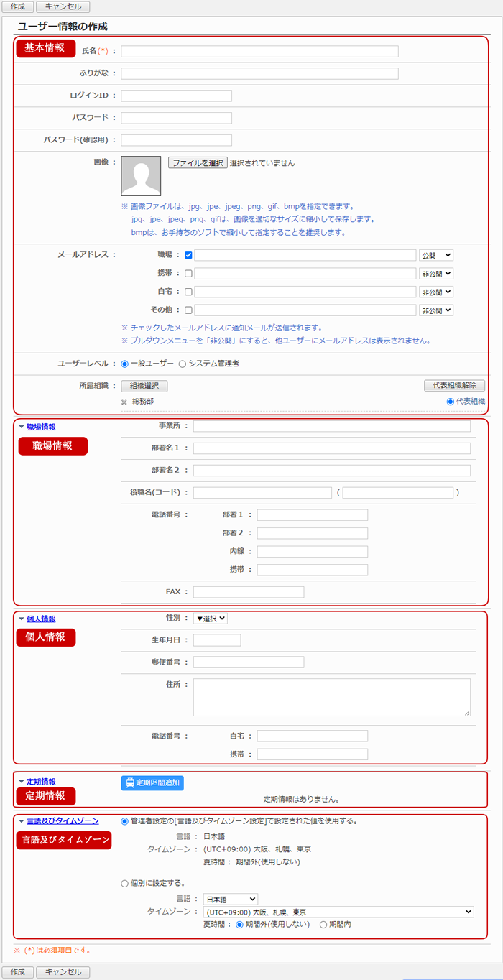This screenshot has width=503, height=980.
Task: Focus the 職場 email address field
Action: coord(305,255)
